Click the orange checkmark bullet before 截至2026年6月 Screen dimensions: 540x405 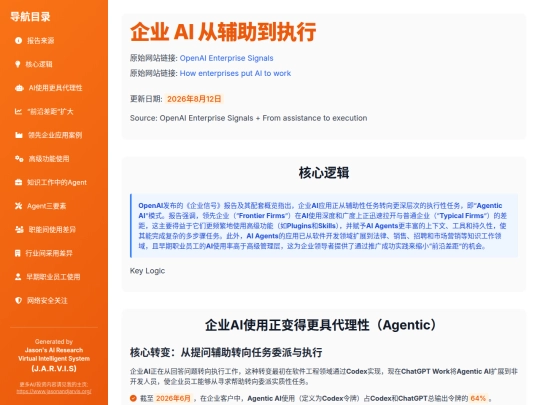(x=133, y=398)
